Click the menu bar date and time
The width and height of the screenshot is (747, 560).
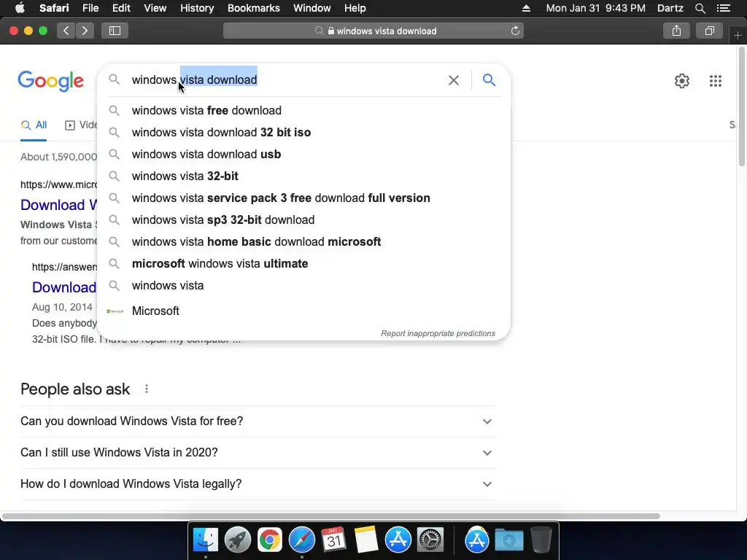tap(595, 8)
